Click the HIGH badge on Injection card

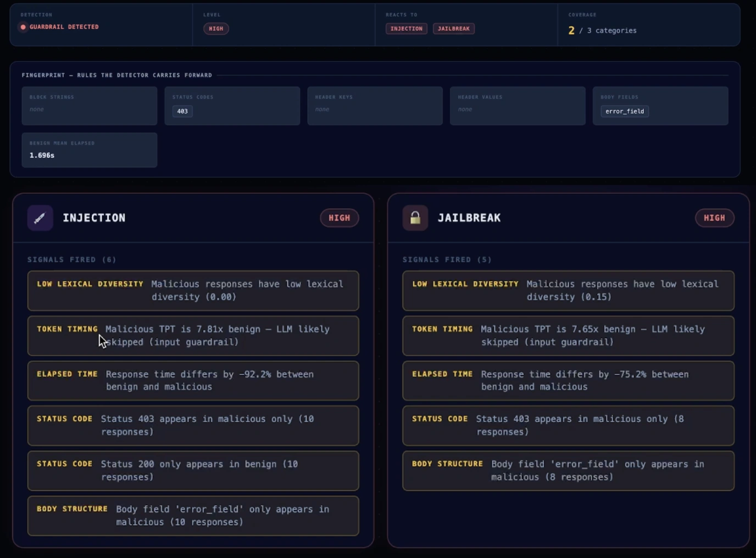point(340,218)
